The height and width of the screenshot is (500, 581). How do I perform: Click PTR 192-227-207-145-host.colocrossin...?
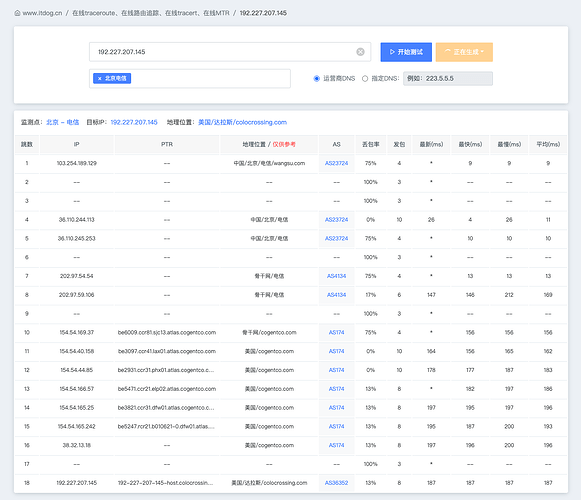[165, 483]
